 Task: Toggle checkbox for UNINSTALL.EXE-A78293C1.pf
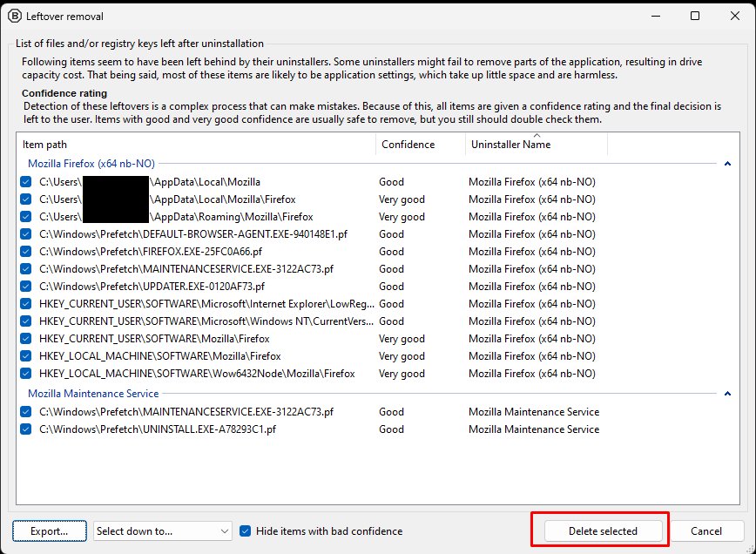(26, 429)
